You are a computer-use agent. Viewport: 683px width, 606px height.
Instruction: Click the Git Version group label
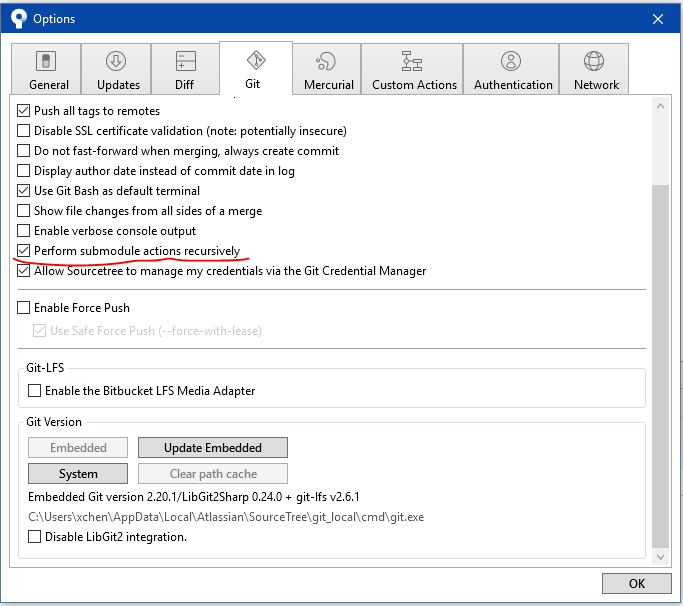click(54, 422)
